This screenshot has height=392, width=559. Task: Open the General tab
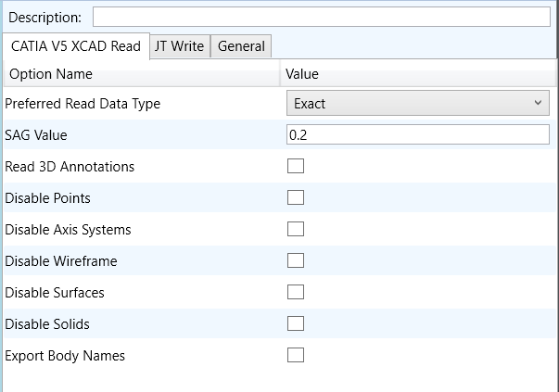[241, 46]
